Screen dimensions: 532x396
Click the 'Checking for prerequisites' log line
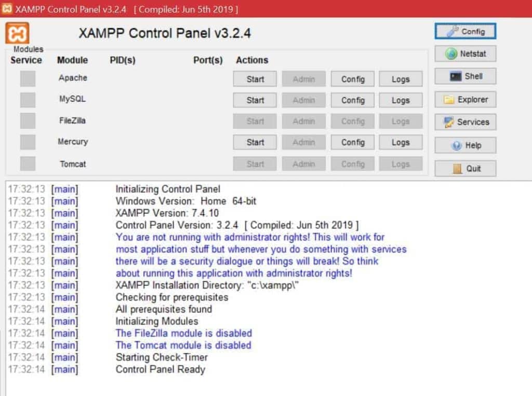coord(171,297)
